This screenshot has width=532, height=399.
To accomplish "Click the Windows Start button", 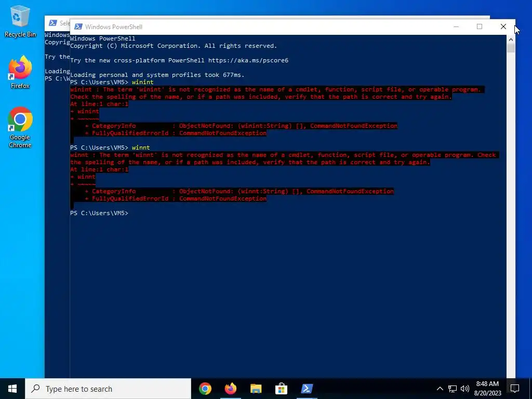I will [x=12, y=389].
